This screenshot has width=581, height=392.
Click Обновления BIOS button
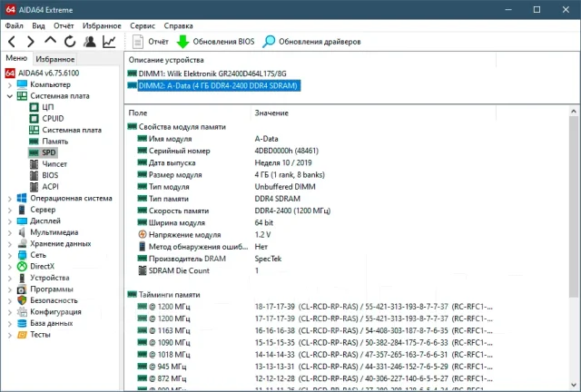tap(215, 42)
